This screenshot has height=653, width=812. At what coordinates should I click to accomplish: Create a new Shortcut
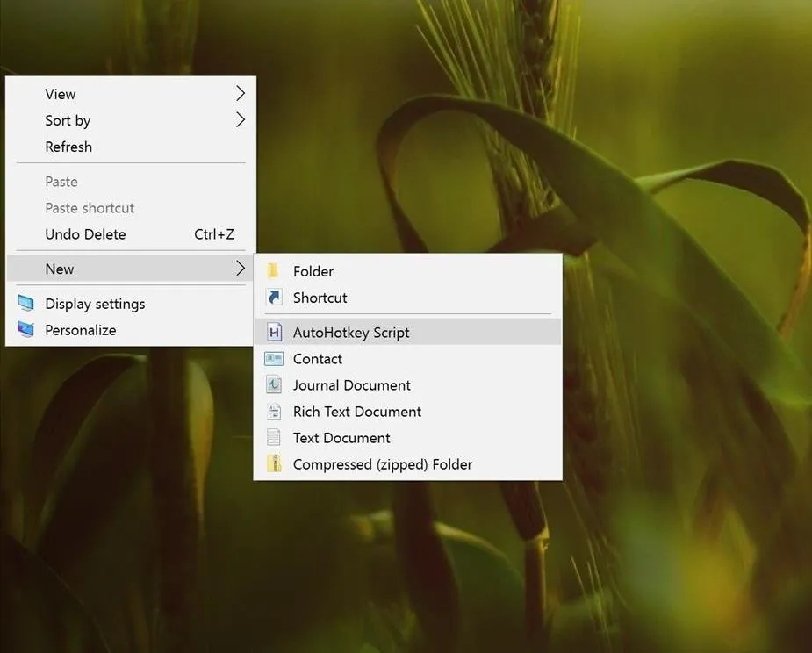[408, 298]
